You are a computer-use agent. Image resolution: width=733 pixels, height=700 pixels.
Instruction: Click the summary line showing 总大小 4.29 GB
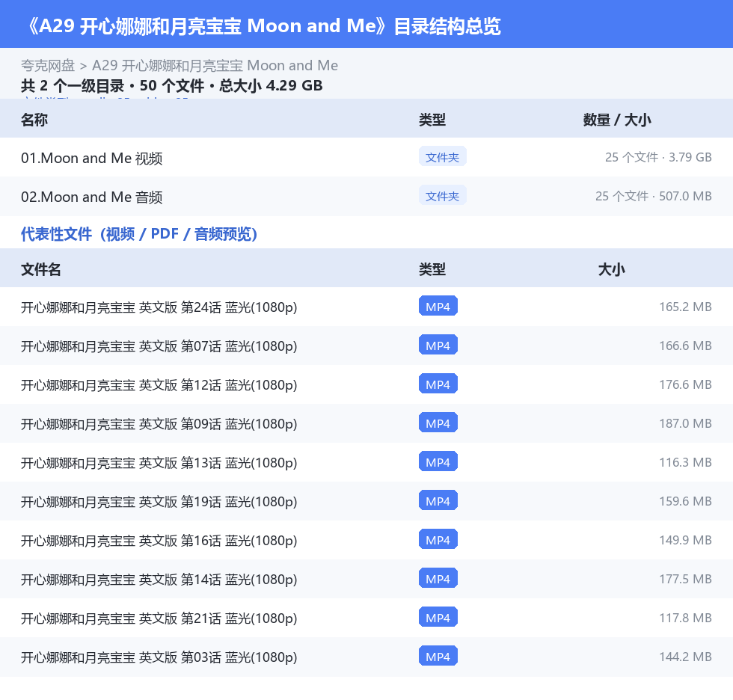[171, 85]
